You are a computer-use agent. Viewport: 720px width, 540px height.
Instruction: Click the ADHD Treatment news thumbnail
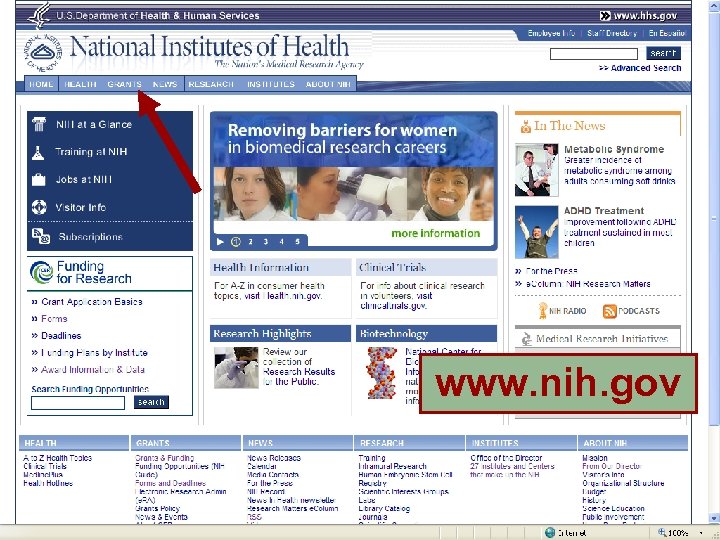[x=536, y=232]
